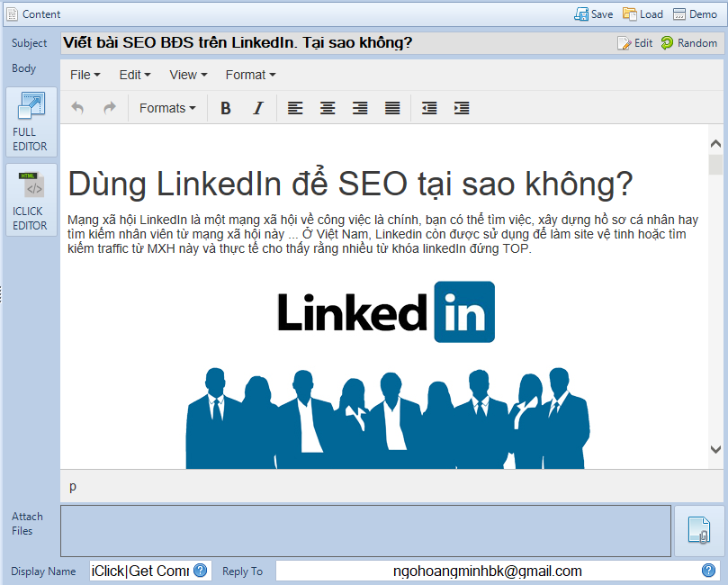This screenshot has height=585, width=728.
Task: Open the ICLICK EDITOR HTML mode
Action: pyautogui.click(x=31, y=200)
